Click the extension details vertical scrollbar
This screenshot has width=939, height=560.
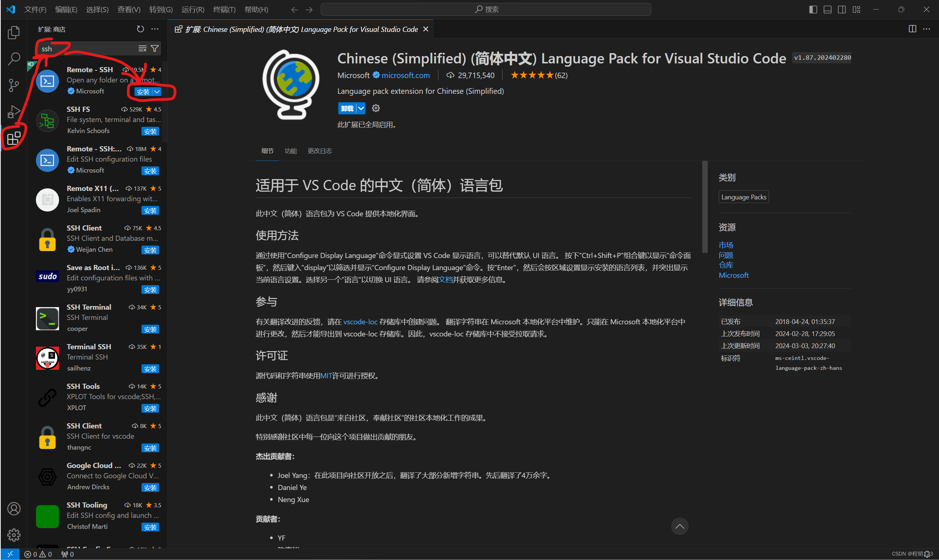click(x=704, y=207)
